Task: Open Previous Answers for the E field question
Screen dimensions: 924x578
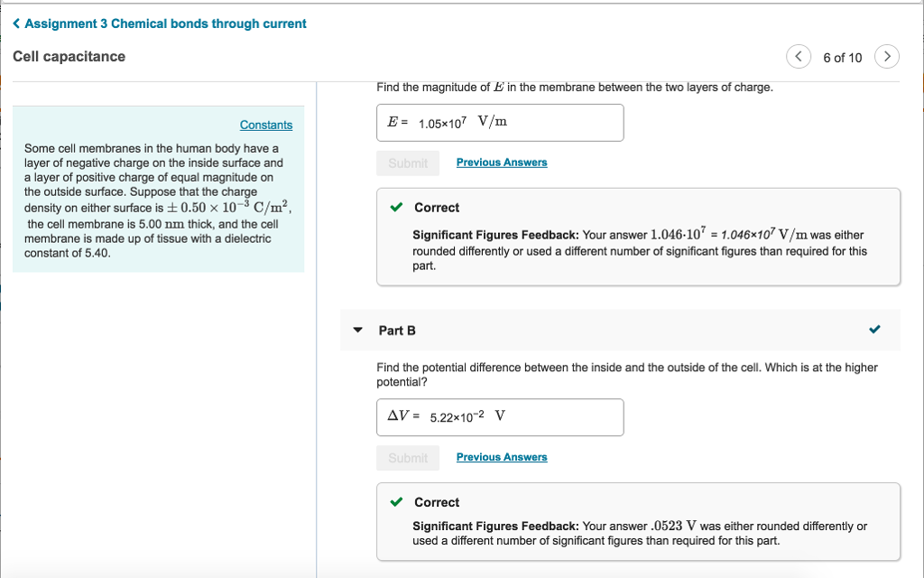Action: (x=502, y=163)
